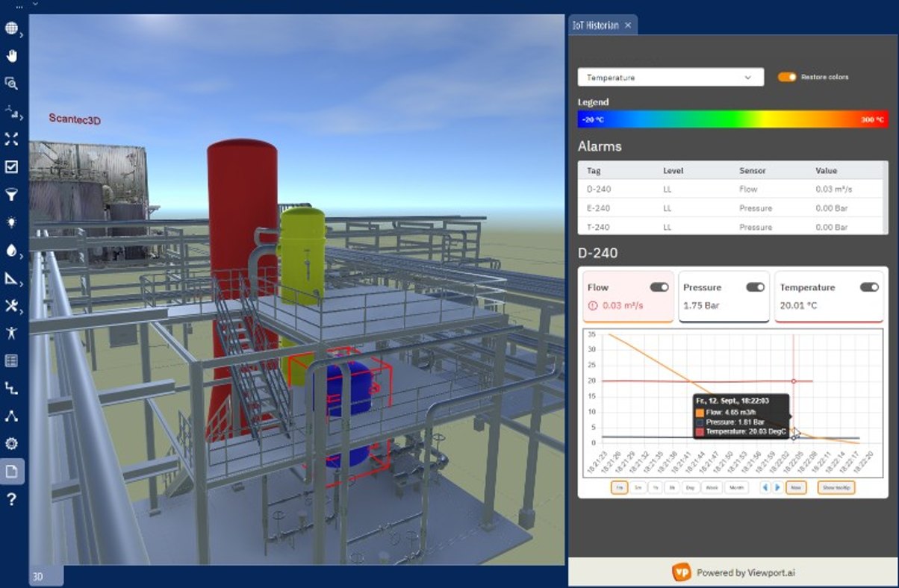Select the Day time range button
Screen dimensions: 899x588
coord(691,487)
